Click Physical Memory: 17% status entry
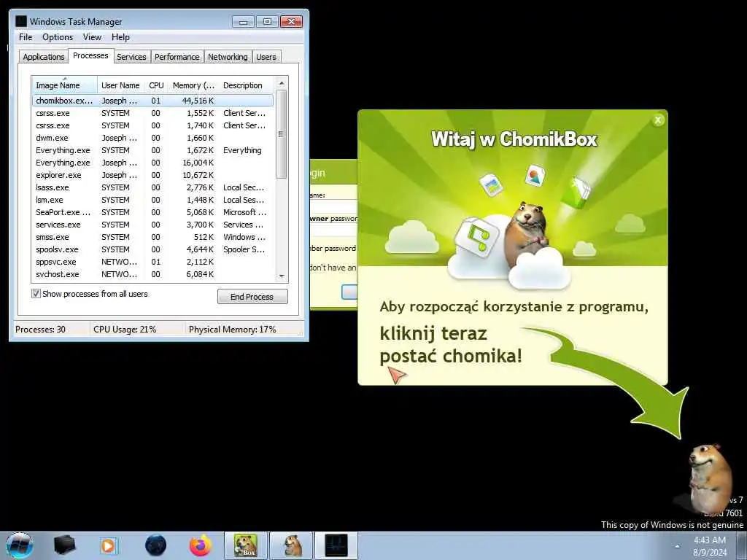The width and height of the screenshot is (747, 560). pos(232,329)
